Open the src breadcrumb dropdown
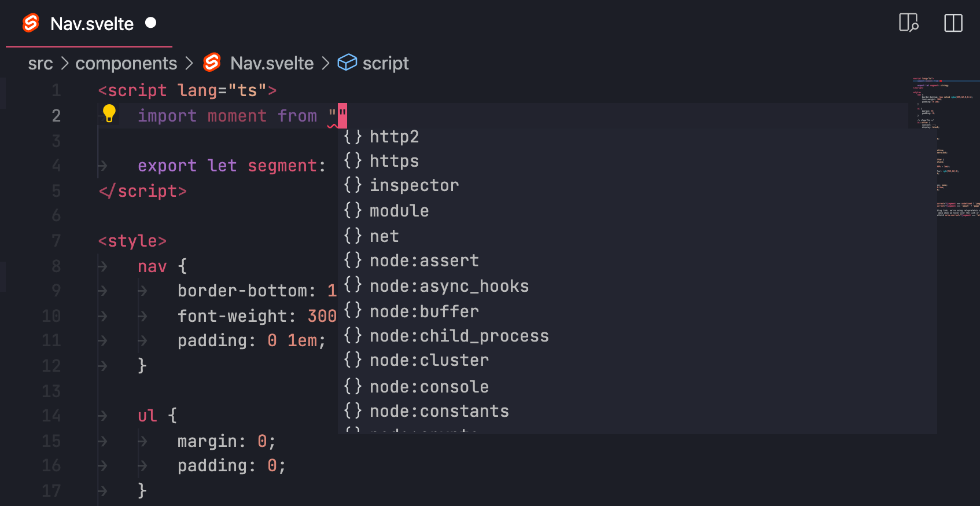 pyautogui.click(x=40, y=63)
